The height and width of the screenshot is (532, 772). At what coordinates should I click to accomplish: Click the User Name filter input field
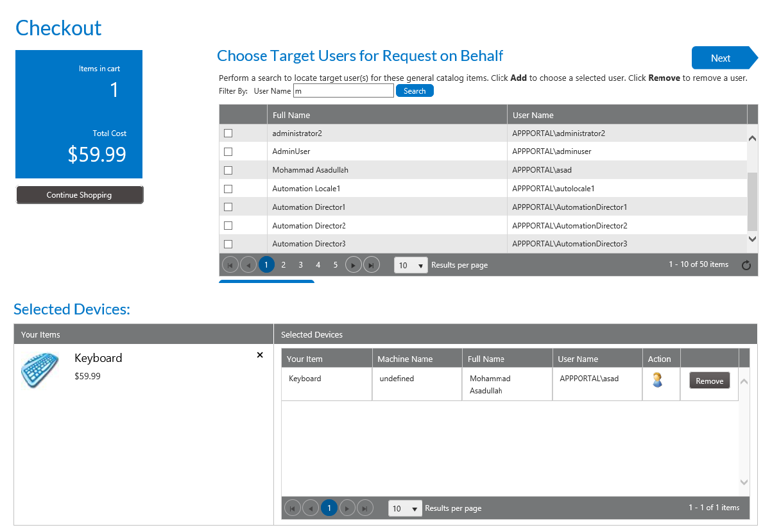click(x=343, y=91)
